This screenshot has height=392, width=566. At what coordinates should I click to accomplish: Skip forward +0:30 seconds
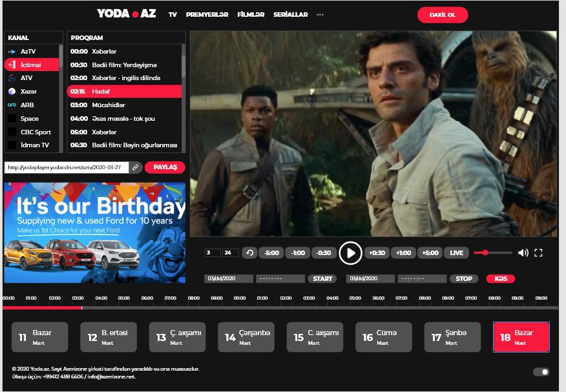(x=377, y=253)
